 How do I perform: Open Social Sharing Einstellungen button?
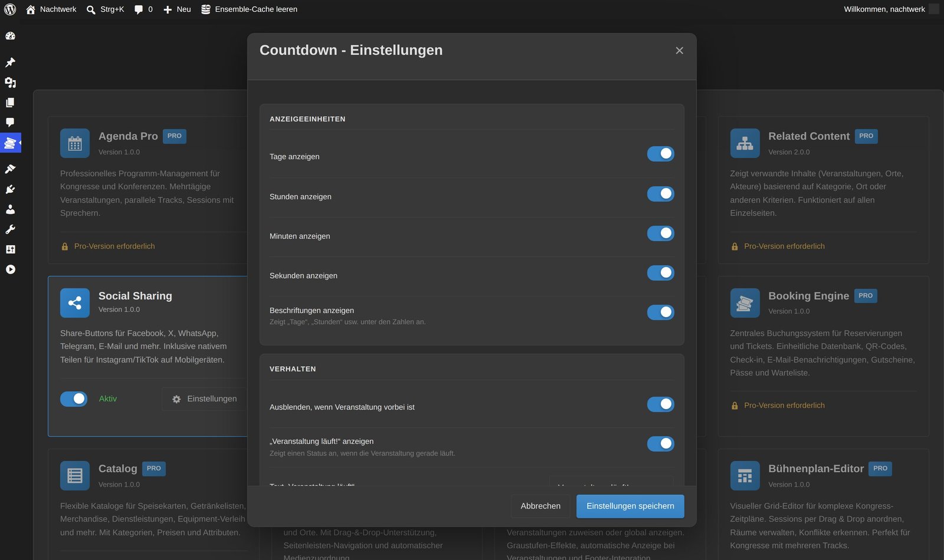205,399
